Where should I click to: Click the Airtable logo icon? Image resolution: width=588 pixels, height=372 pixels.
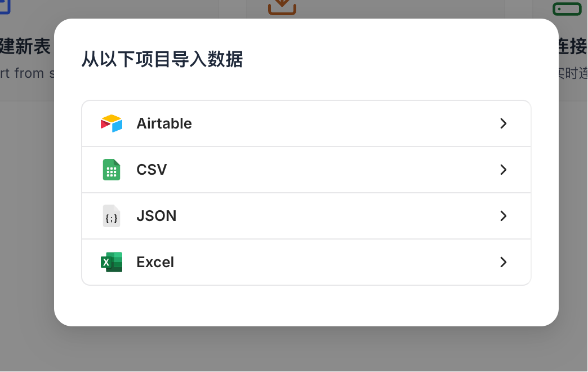[x=112, y=123]
